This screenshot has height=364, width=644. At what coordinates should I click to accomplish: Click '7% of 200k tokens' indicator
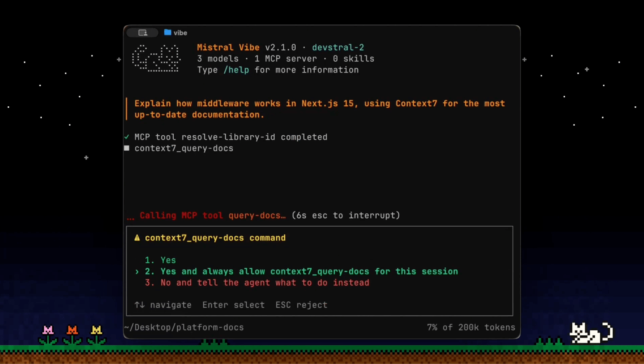click(x=471, y=327)
